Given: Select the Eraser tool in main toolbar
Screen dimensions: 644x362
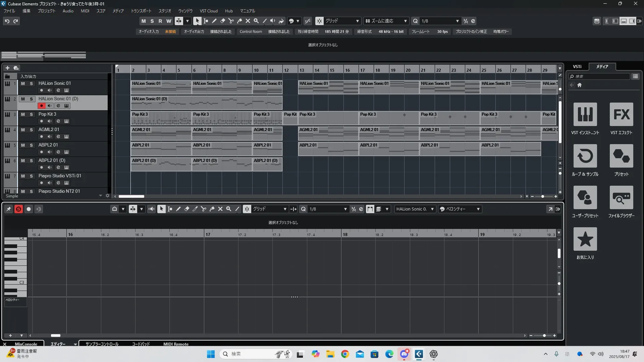Looking at the screenshot, I should click(222, 21).
